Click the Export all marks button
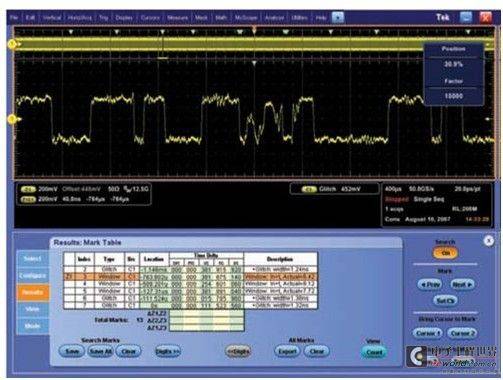Screen dimensions: 503x380 coord(287,351)
